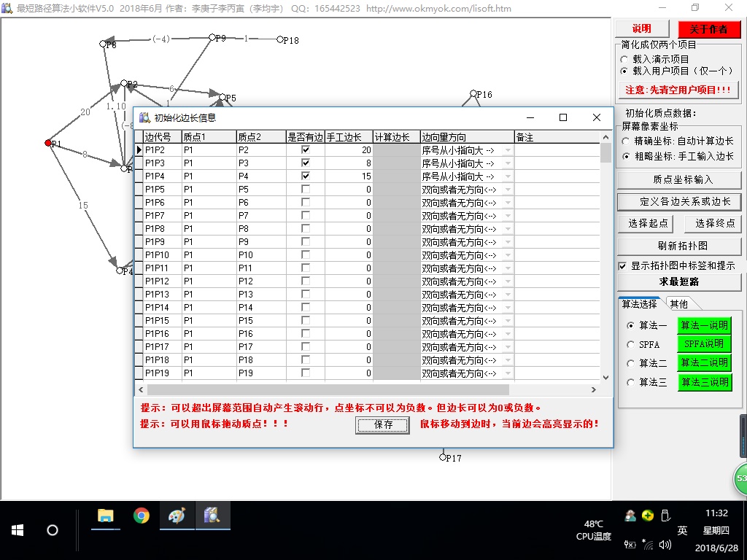The width and height of the screenshot is (747, 560).
Task: Open direction dropdown for row P1P8
Action: pyautogui.click(x=508, y=229)
